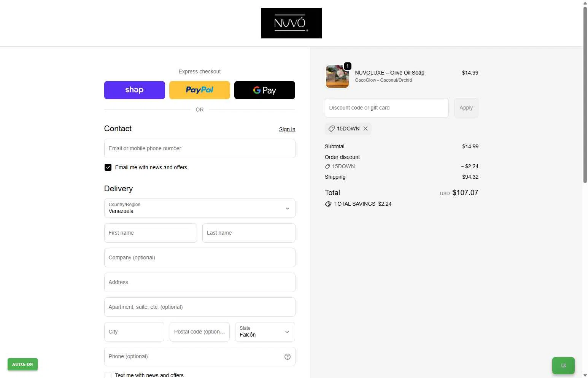588x378 pixels.
Task: Open the phone number help icon
Action: pyautogui.click(x=288, y=357)
